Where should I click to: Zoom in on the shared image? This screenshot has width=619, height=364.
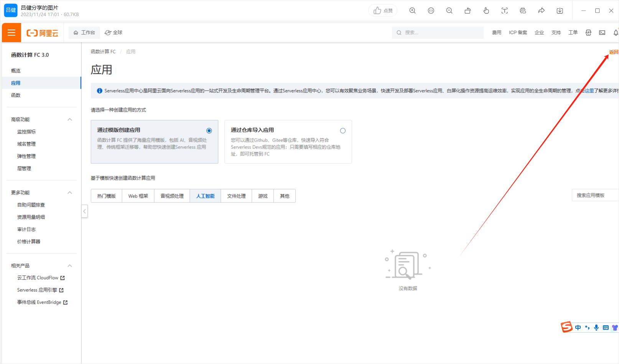(x=413, y=11)
